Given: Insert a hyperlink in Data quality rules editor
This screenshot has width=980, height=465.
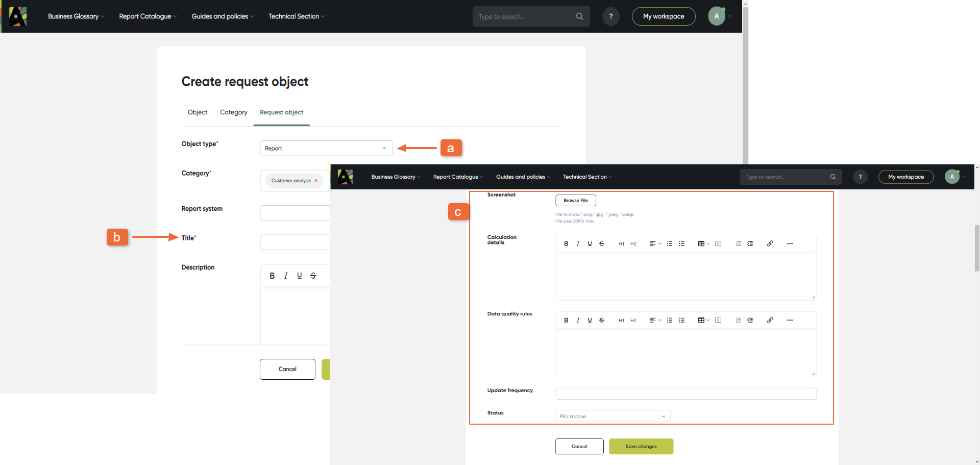Looking at the screenshot, I should click(x=770, y=320).
